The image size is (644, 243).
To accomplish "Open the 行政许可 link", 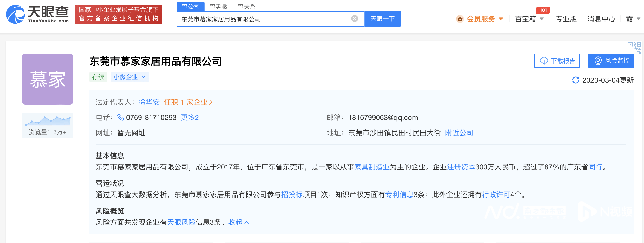I will [x=496, y=195].
